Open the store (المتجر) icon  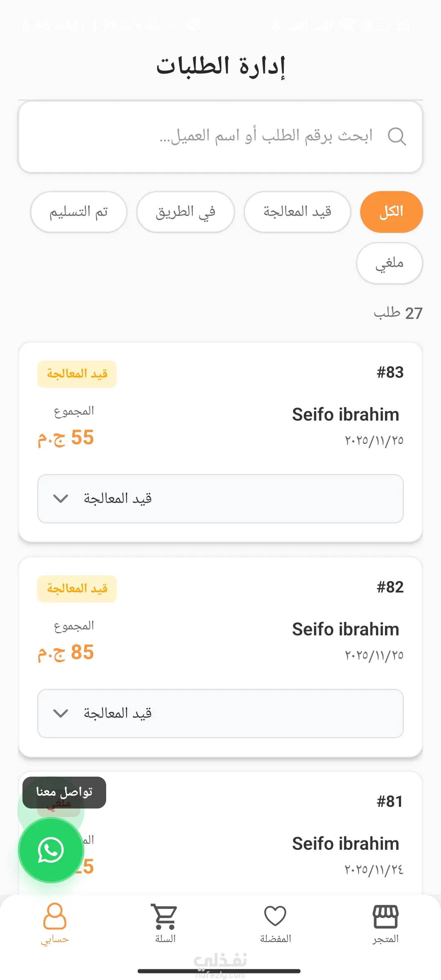385,916
